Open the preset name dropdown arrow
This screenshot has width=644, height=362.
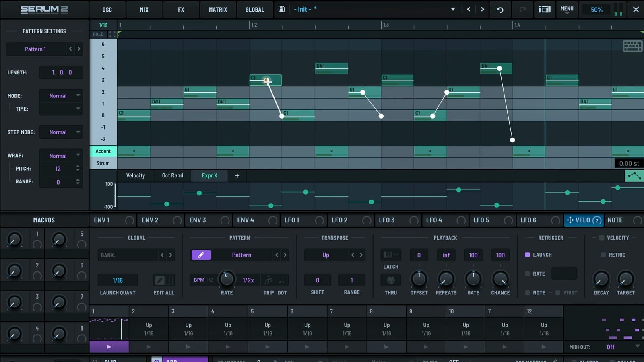[453, 9]
